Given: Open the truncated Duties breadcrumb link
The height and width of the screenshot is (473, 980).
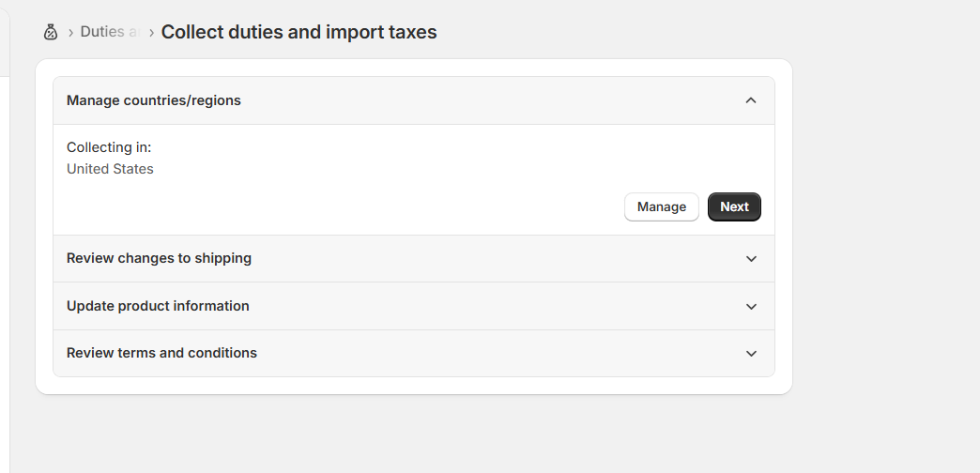Looking at the screenshot, I should 109,32.
